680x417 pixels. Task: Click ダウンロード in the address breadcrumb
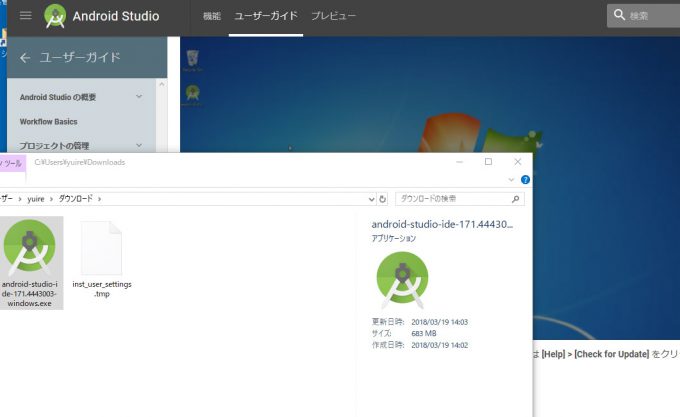tap(75, 199)
